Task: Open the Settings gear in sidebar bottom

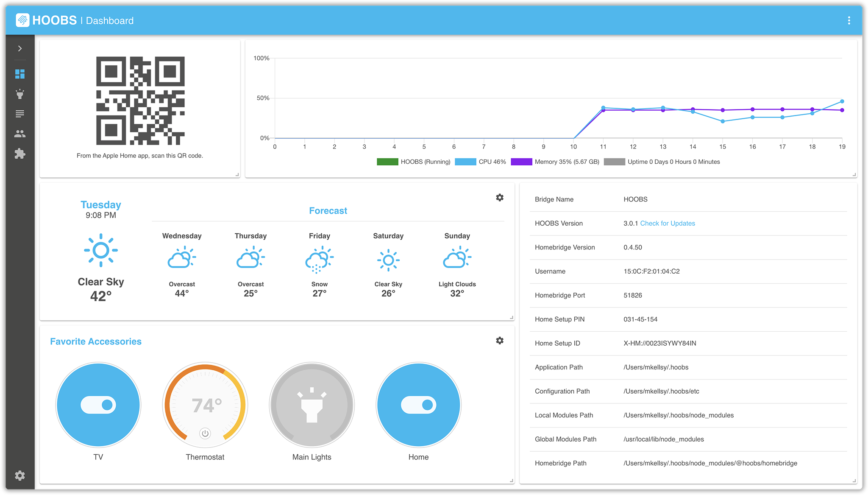Action: (x=20, y=475)
